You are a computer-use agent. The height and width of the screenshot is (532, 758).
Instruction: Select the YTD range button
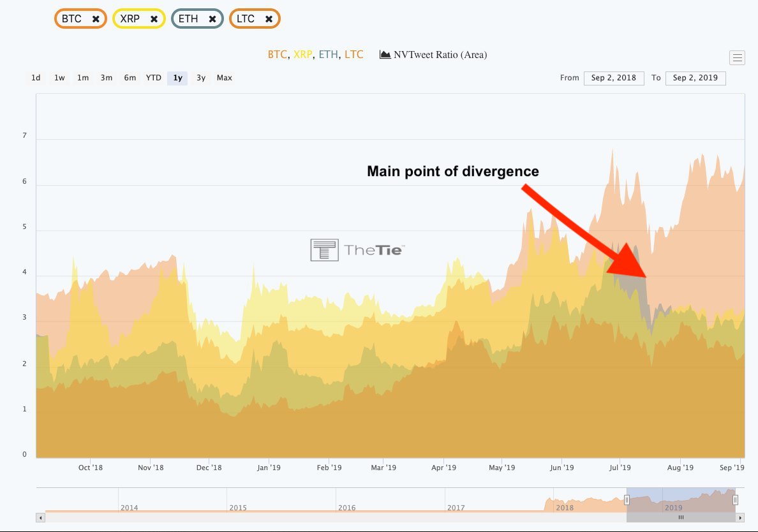pos(154,78)
